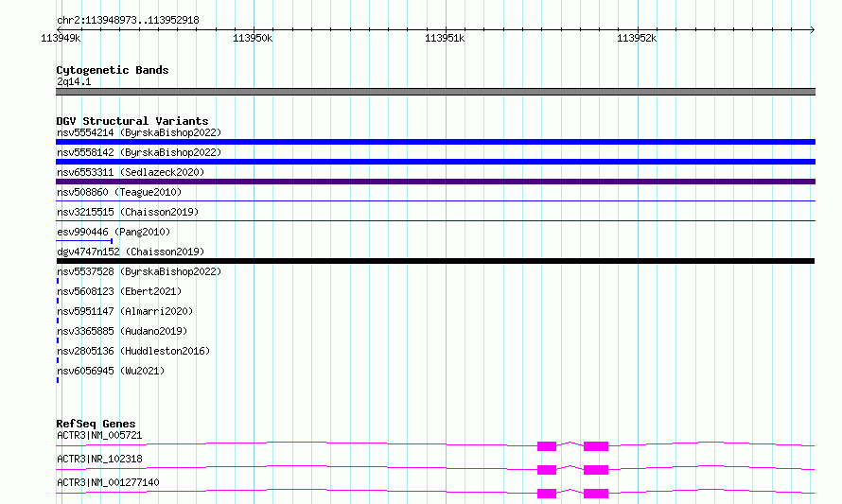The image size is (842, 504).
Task: Click the dgv4747n152 (Chaisson2019) label
Action: pos(131,252)
